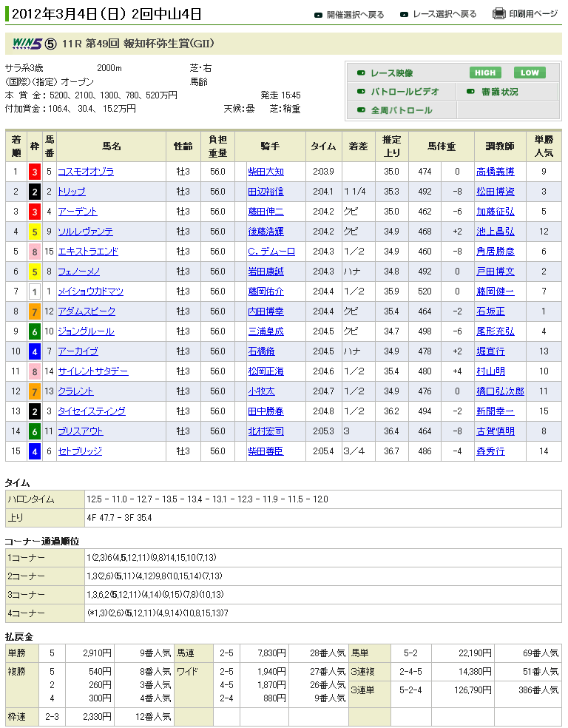Open horse アーカイブ page
The width and height of the screenshot is (568, 728).
(78, 351)
